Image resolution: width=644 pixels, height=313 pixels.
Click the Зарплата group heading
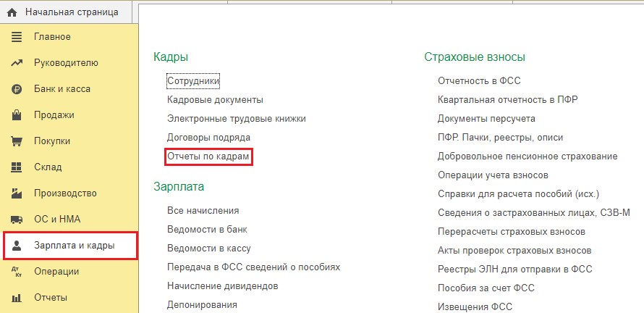click(179, 187)
